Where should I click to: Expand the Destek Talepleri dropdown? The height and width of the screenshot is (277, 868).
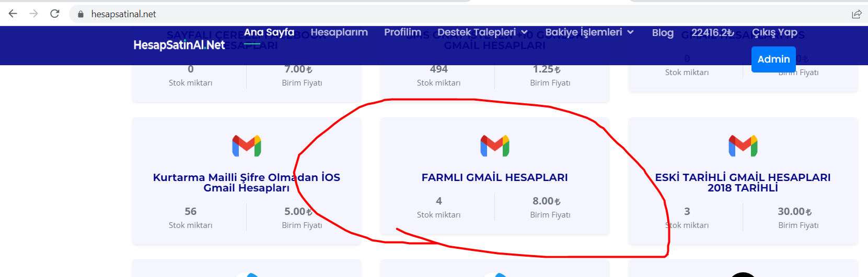pyautogui.click(x=482, y=32)
